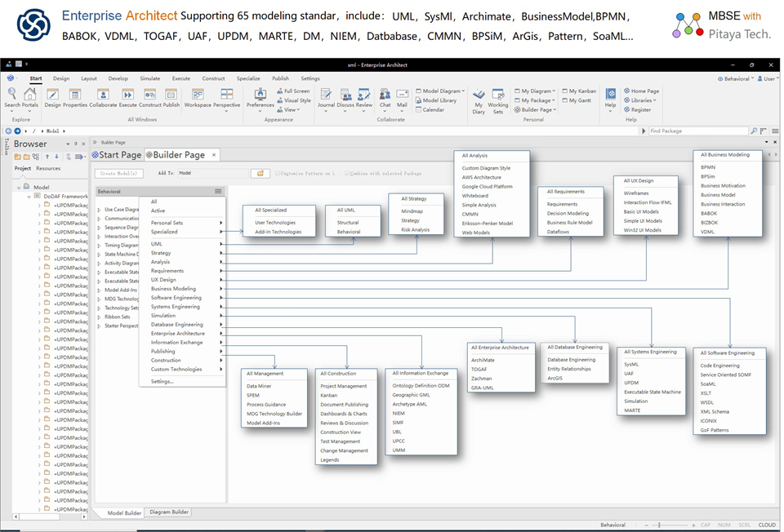Expand the Timing Diagrams group
This screenshot has height=532, width=784.
pyautogui.click(x=99, y=246)
